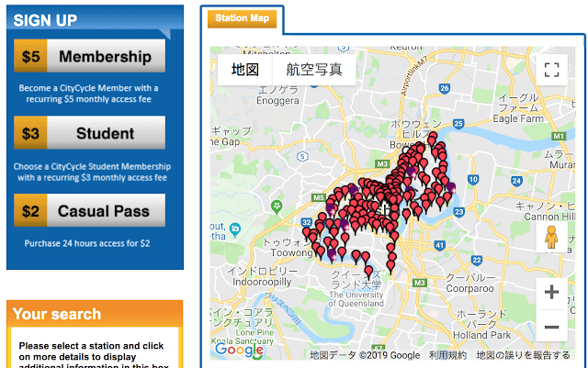Viewport: 588px width, 368px height.
Task: Click 'Holland Park' map label
Action: (x=481, y=335)
